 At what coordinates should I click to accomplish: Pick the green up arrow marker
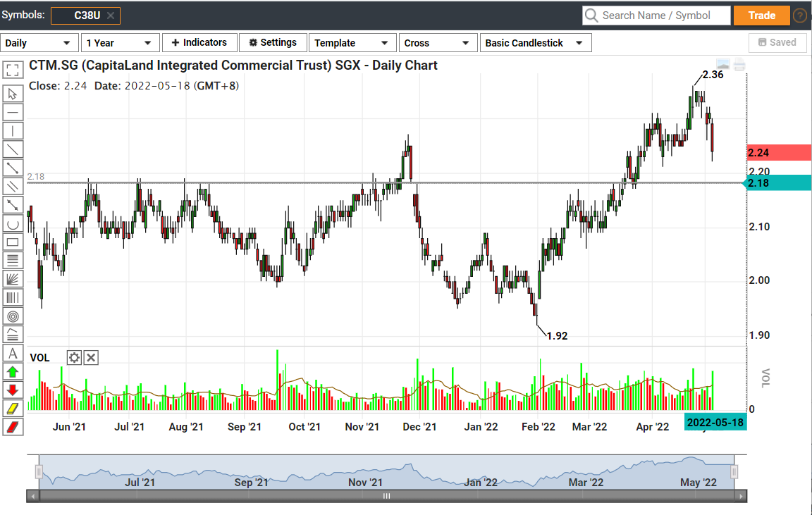13,371
